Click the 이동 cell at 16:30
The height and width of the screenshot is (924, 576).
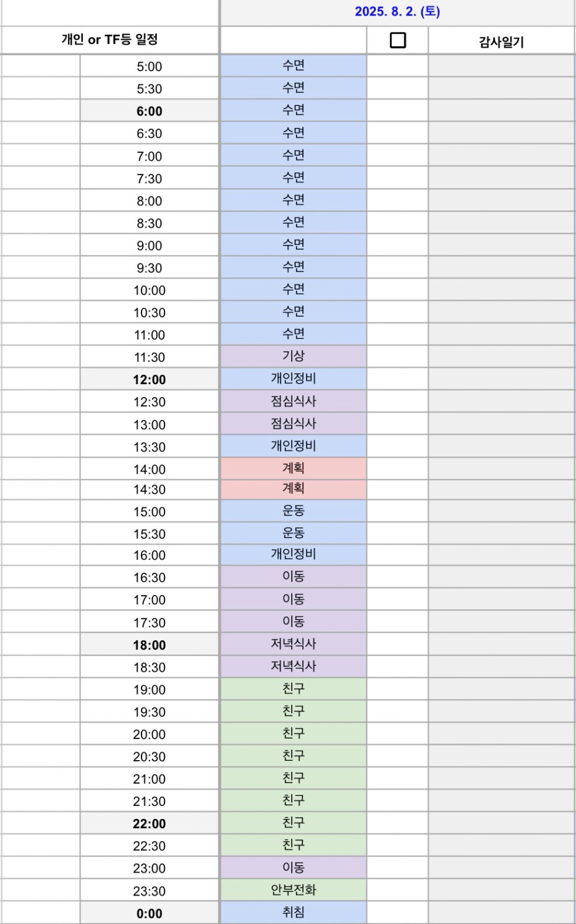click(294, 576)
